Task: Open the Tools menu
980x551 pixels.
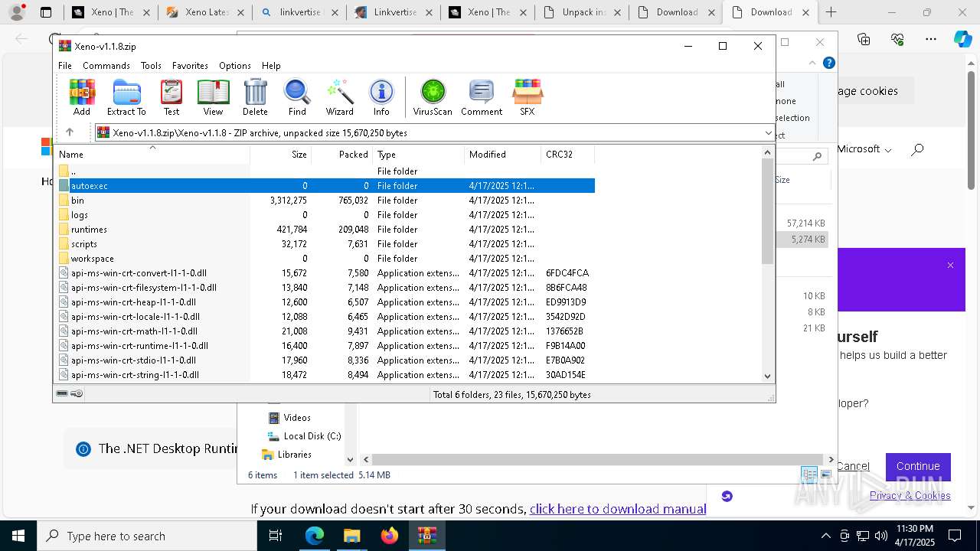Action: coord(151,66)
